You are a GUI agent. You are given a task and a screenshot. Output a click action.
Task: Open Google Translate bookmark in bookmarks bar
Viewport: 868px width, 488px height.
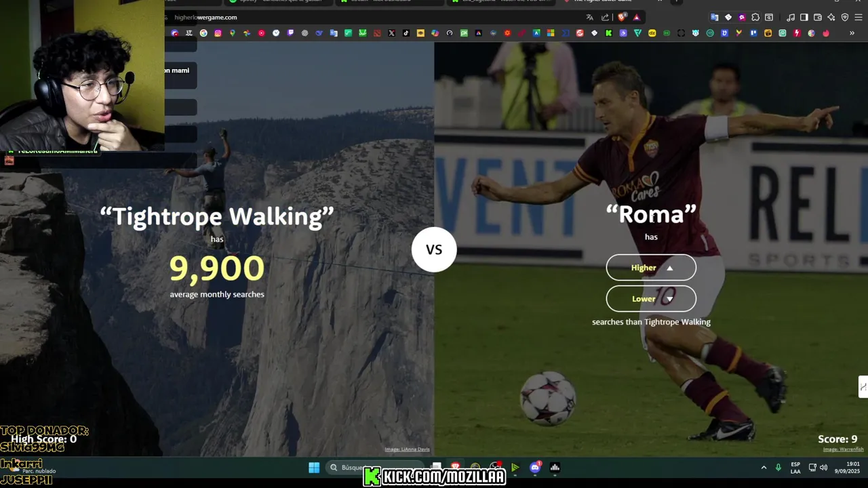point(334,33)
